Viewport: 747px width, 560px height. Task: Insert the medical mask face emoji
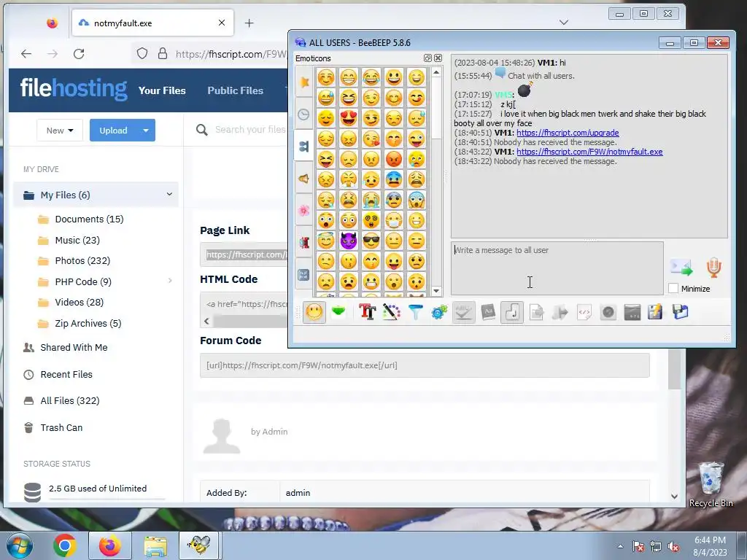pos(394,220)
